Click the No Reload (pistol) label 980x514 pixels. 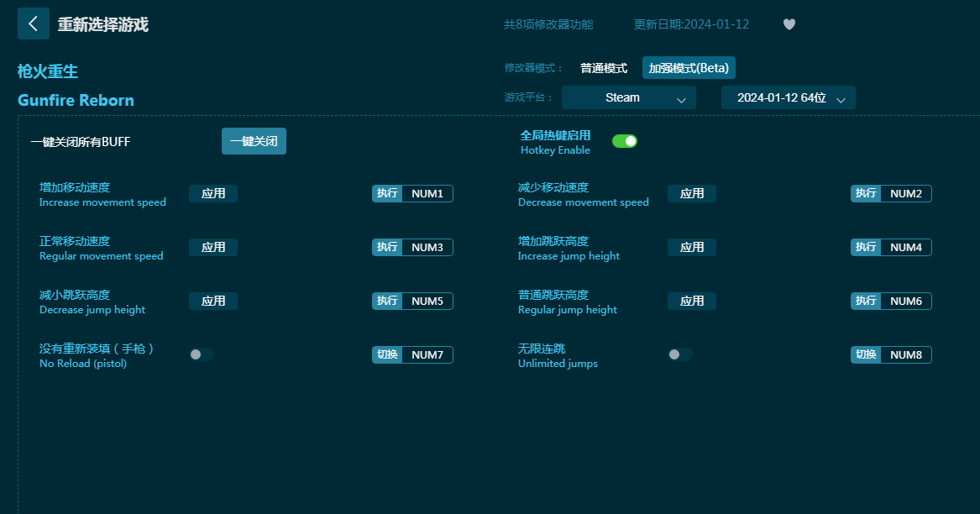tap(83, 364)
